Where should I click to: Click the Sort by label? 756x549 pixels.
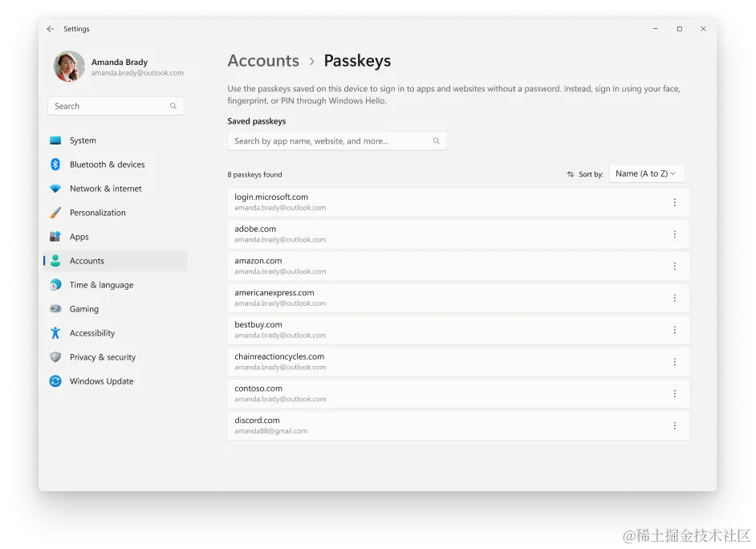pos(591,174)
